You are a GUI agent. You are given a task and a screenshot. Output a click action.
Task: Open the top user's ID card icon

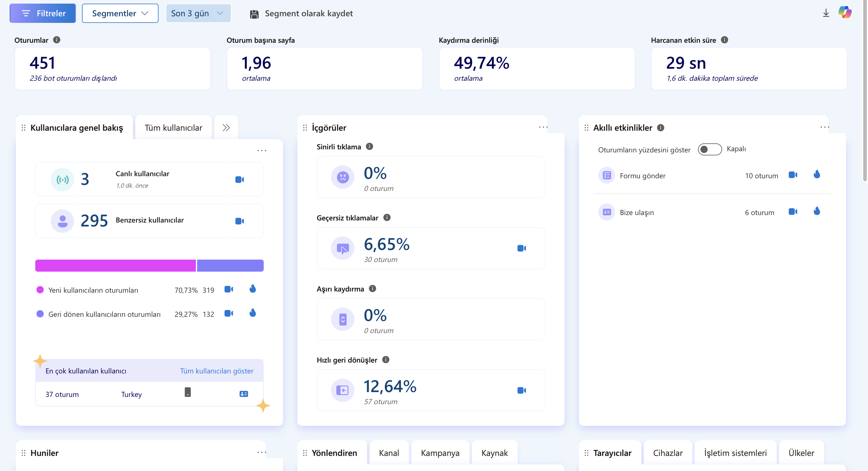[x=244, y=394]
